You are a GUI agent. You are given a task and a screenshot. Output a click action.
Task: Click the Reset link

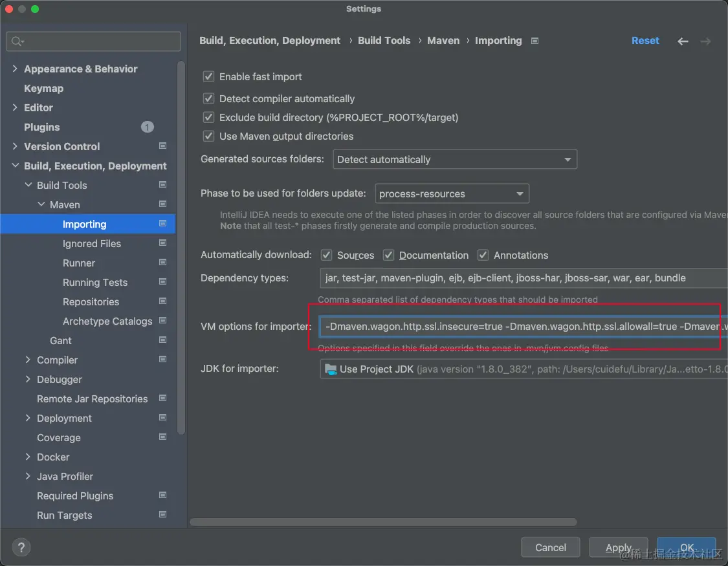(x=645, y=41)
